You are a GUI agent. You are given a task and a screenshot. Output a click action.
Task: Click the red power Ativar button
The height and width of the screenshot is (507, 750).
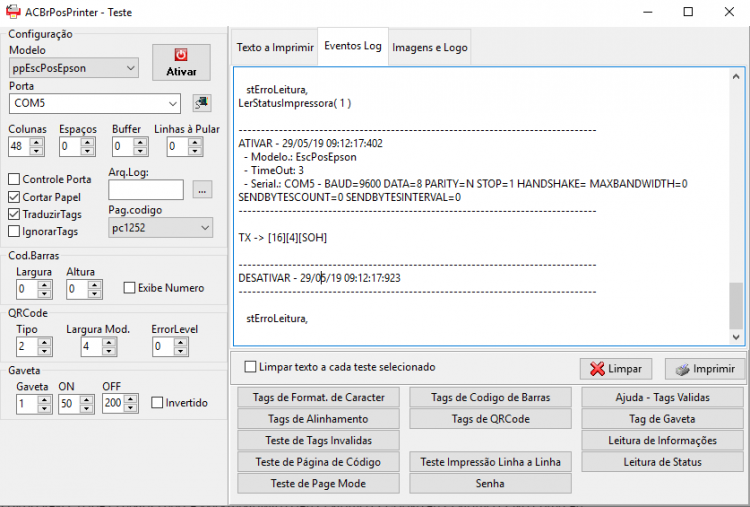tap(181, 62)
